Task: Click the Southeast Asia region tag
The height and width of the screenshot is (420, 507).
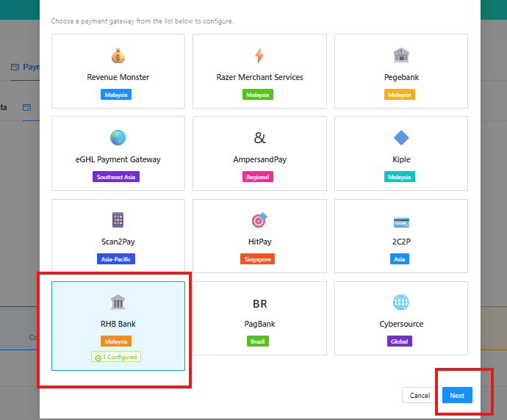Action: pyautogui.click(x=116, y=177)
